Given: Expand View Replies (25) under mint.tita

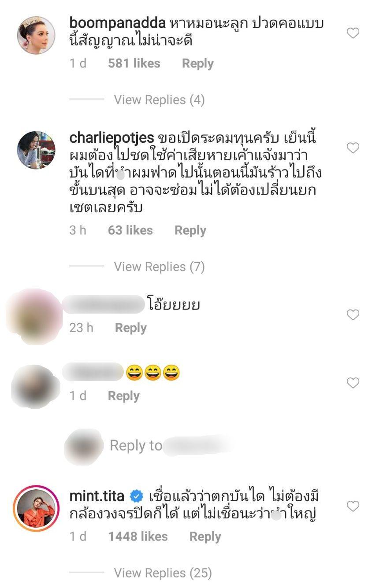Looking at the screenshot, I should click(163, 573).
